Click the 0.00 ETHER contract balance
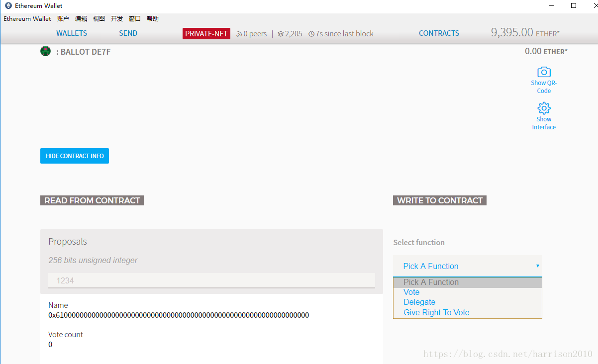 546,51
